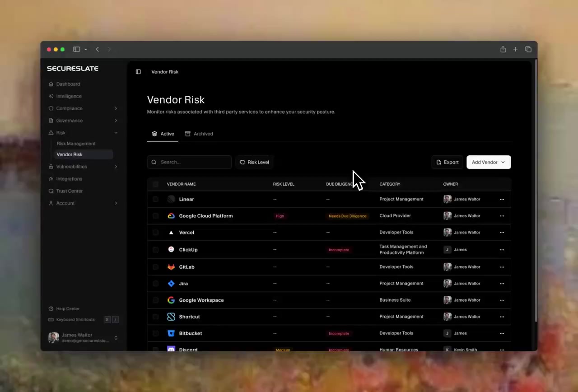Select all vendors via header checkbox

tap(155, 184)
